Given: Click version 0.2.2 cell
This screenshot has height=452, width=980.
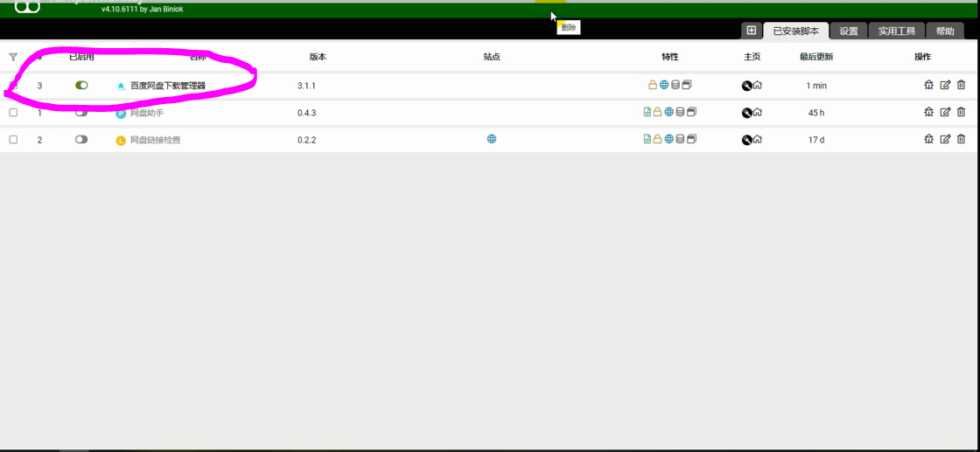Looking at the screenshot, I should point(306,141).
